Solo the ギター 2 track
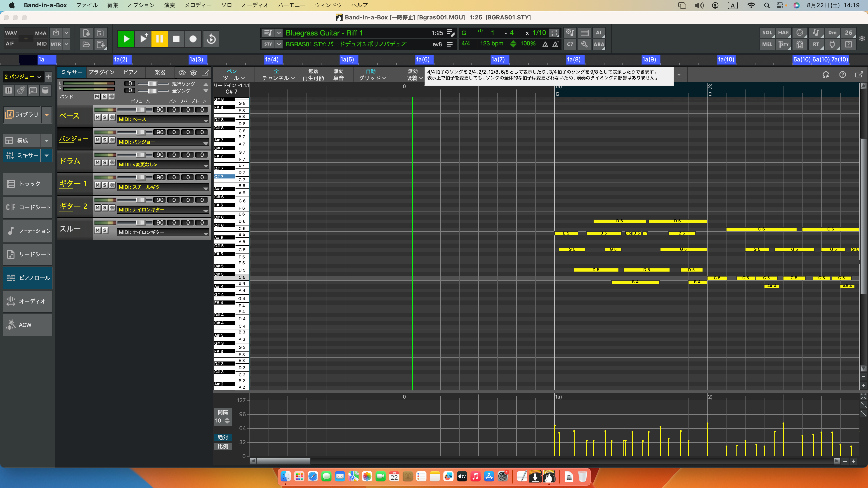 tap(105, 207)
